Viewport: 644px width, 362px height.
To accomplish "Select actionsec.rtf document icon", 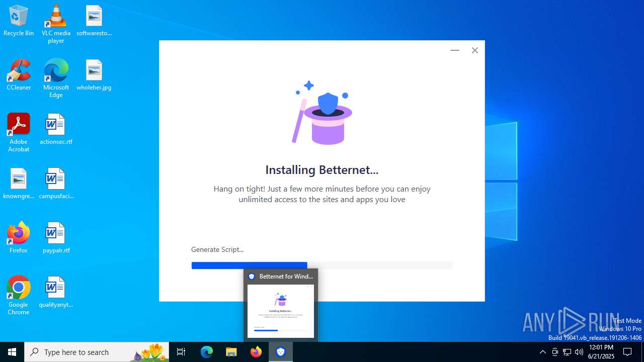I will (x=56, y=130).
